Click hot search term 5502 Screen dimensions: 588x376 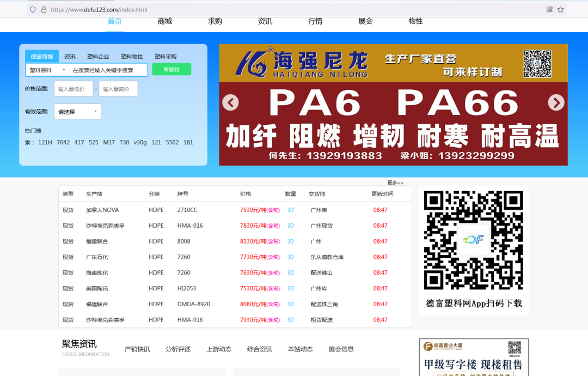coord(173,143)
